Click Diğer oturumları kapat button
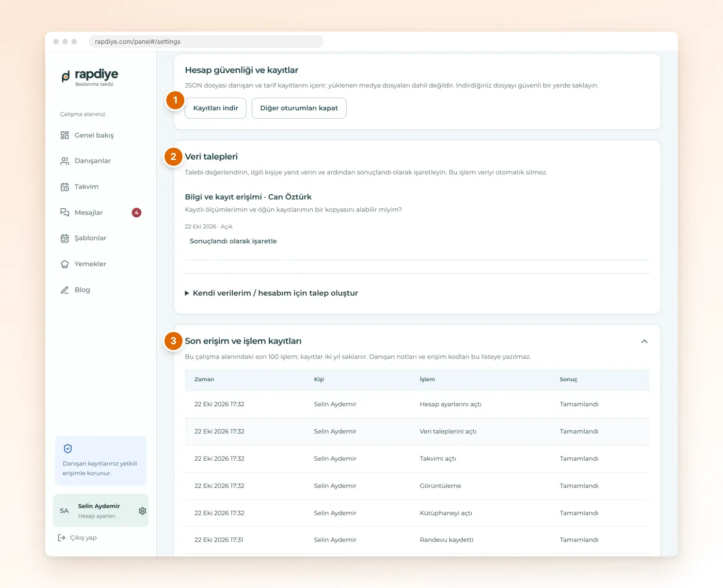723x588 pixels. click(x=299, y=108)
